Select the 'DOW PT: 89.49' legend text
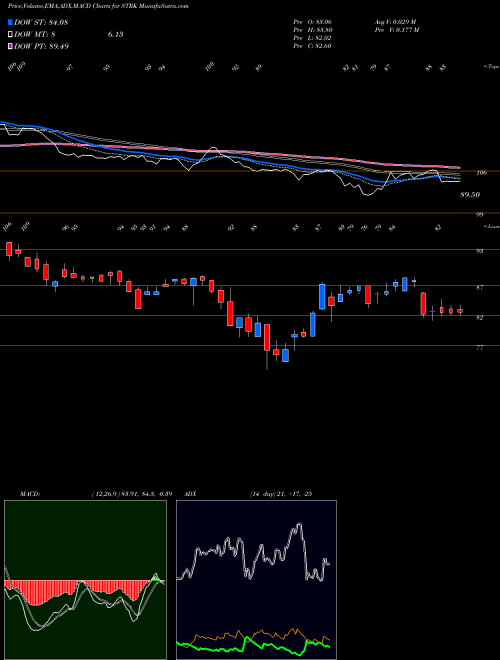500x660 pixels. 41,46
